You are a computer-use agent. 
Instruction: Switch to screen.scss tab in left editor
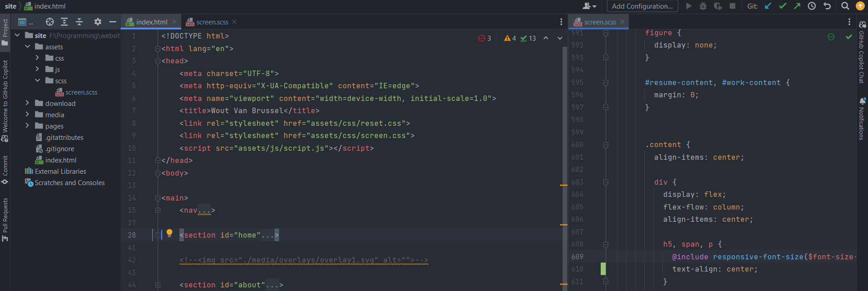click(x=212, y=22)
